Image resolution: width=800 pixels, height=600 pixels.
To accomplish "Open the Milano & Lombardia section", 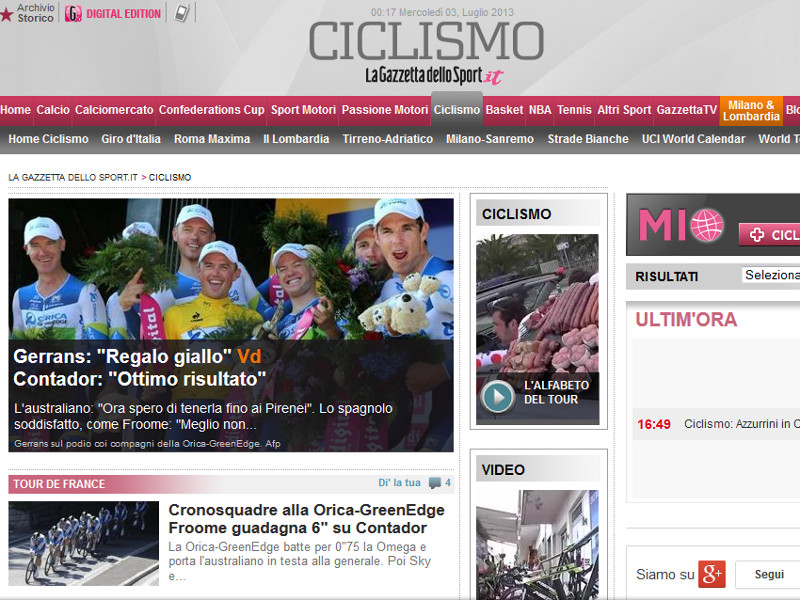I will click(x=751, y=111).
